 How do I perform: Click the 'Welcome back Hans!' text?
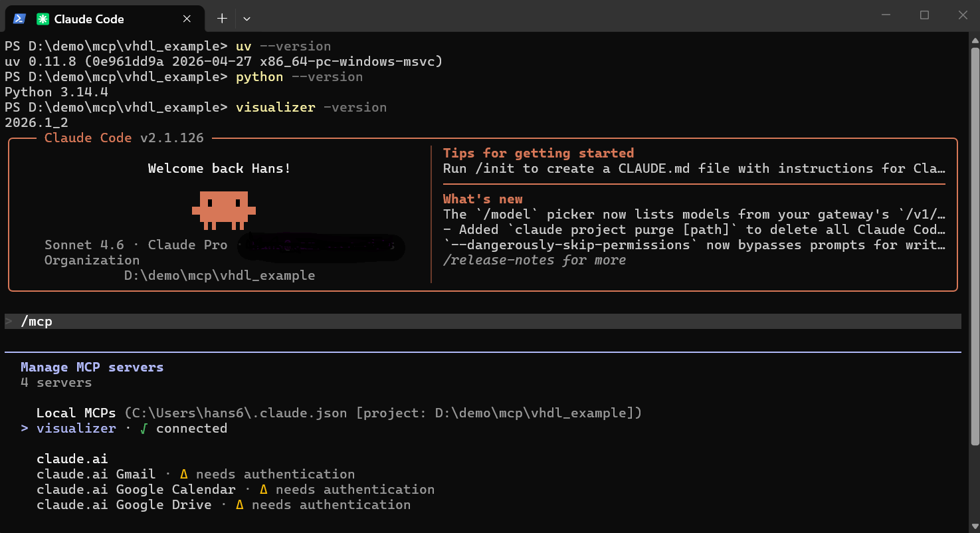219,168
